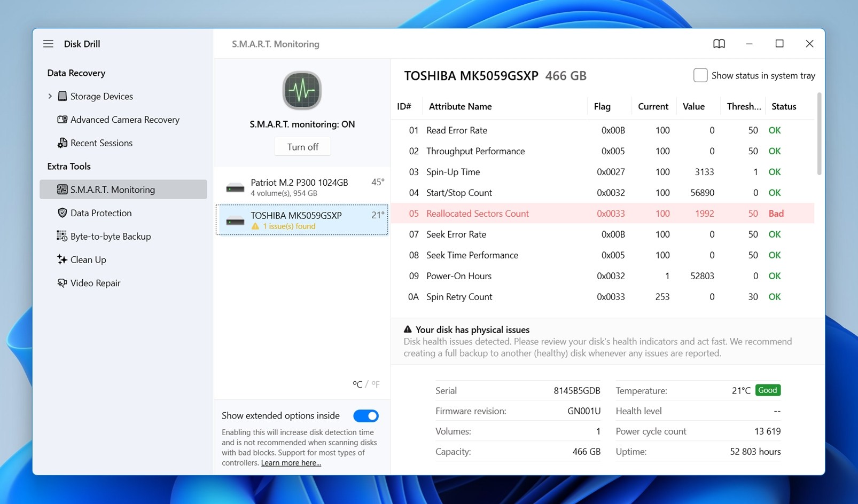
Task: Follow the Learn more here link
Action: tap(291, 463)
